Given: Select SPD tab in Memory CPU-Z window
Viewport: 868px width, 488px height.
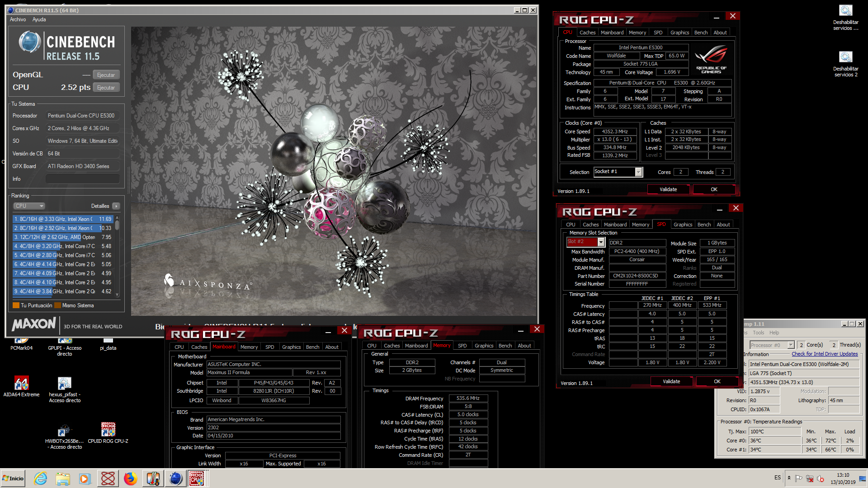Looking at the screenshot, I should pyautogui.click(x=462, y=346).
